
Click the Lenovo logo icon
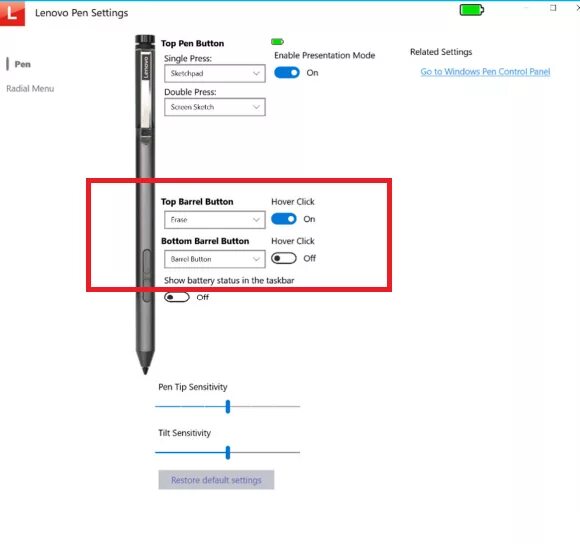(x=12, y=13)
